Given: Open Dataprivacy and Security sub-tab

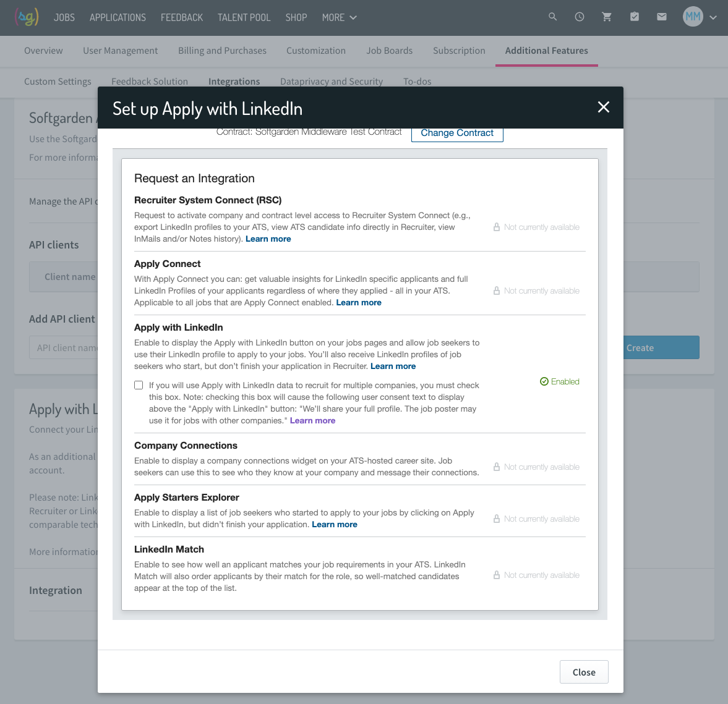Looking at the screenshot, I should pos(332,81).
